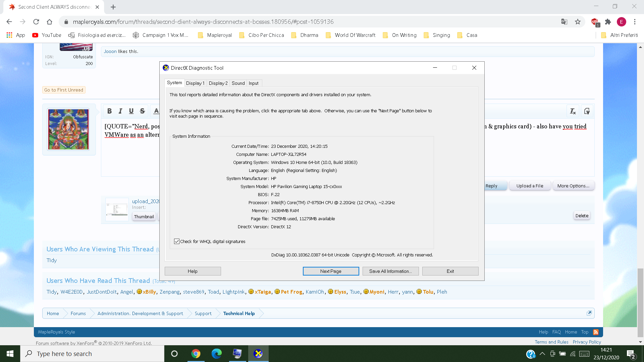Viewport: 644px width, 362px height.
Task: Open the translate page icon
Action: 564,22
